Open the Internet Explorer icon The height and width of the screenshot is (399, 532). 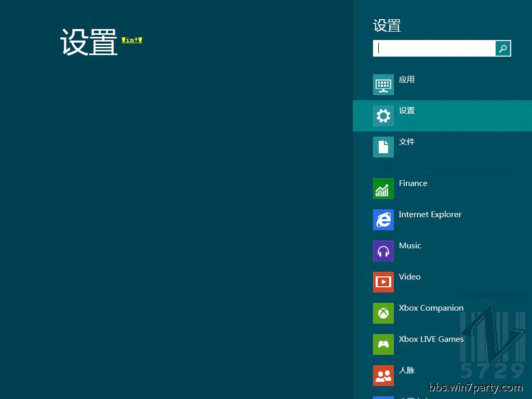(x=383, y=220)
